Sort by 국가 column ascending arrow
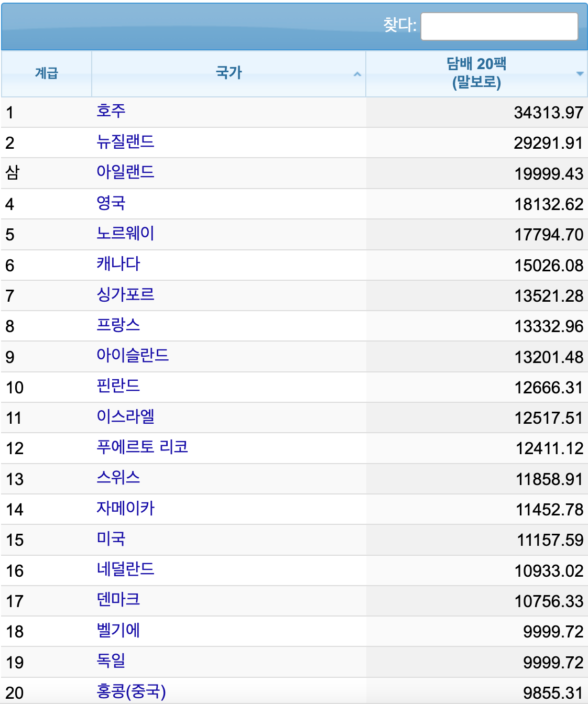 click(357, 74)
